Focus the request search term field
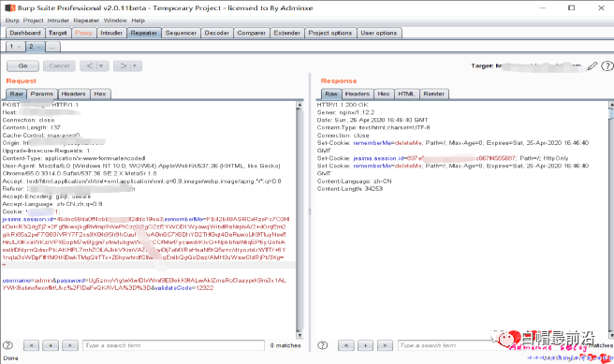 pyautogui.click(x=173, y=345)
